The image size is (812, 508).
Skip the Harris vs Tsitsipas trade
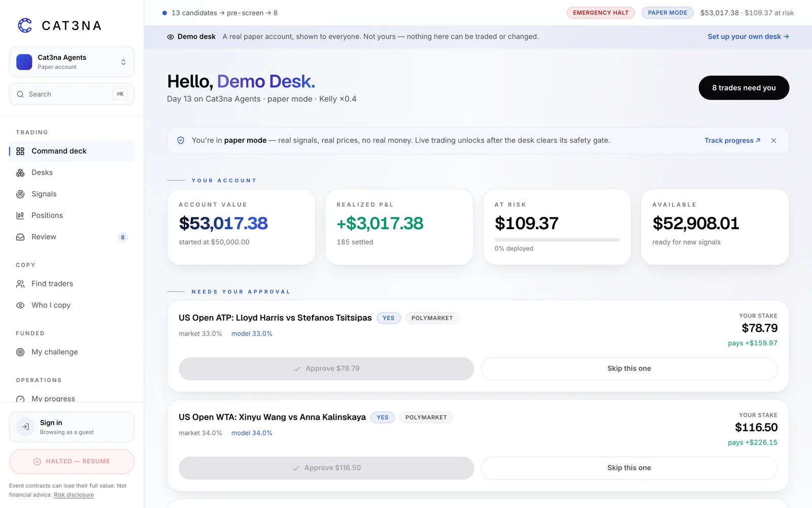[x=629, y=369]
